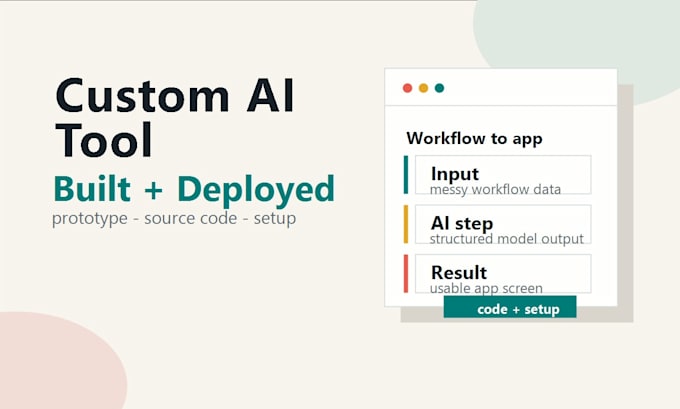Viewport: 680px width, 409px height.
Task: Select the AI step card
Action: click(x=503, y=224)
